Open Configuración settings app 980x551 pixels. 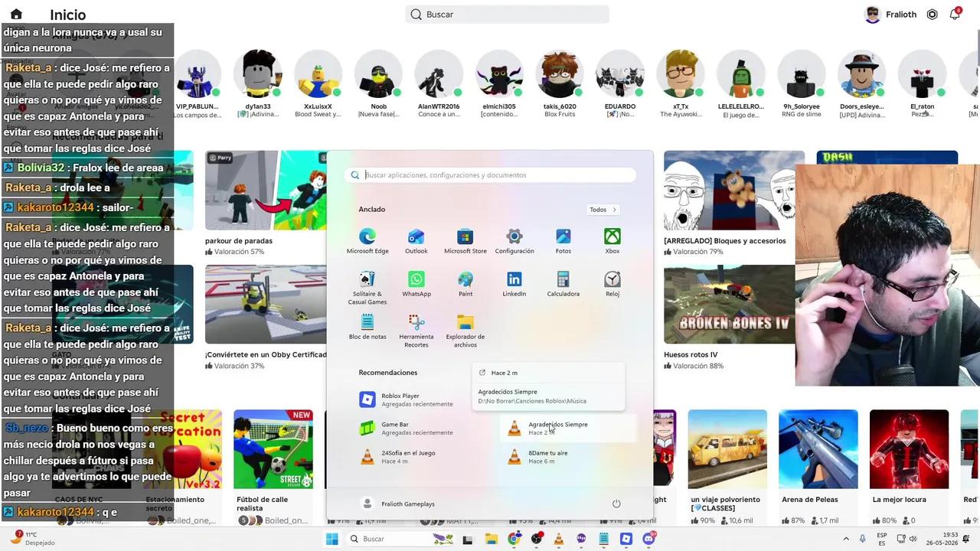pos(514,240)
